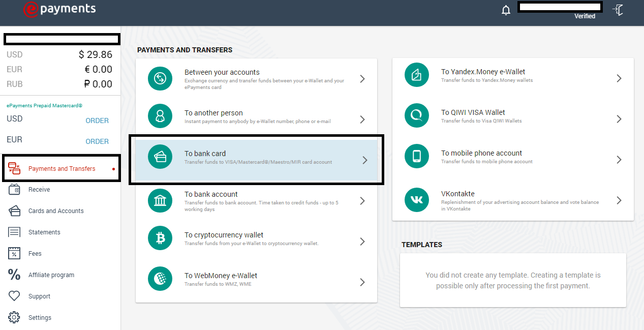644x330 pixels.
Task: Open the Statements menu item
Action: (x=44, y=232)
